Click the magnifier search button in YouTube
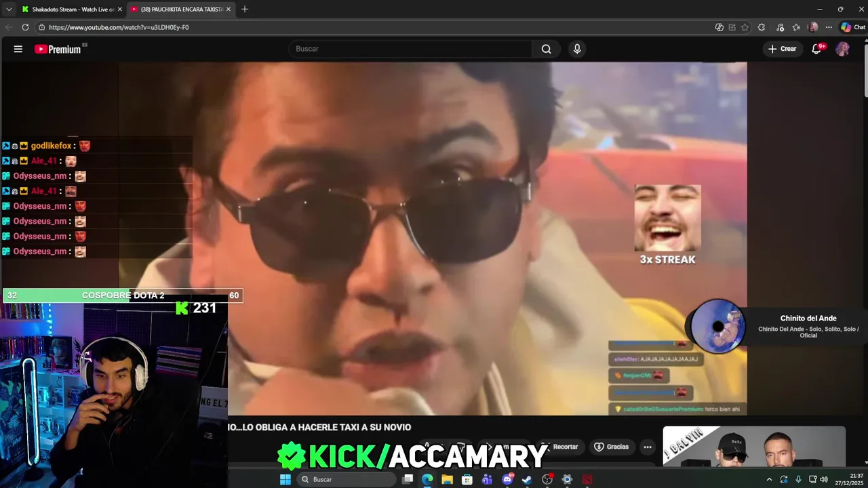The image size is (868, 488). pos(546,49)
